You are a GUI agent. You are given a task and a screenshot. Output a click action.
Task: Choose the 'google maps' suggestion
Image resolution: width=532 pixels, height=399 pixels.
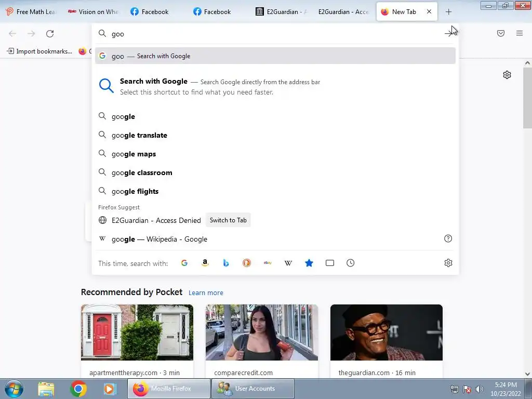275,154
